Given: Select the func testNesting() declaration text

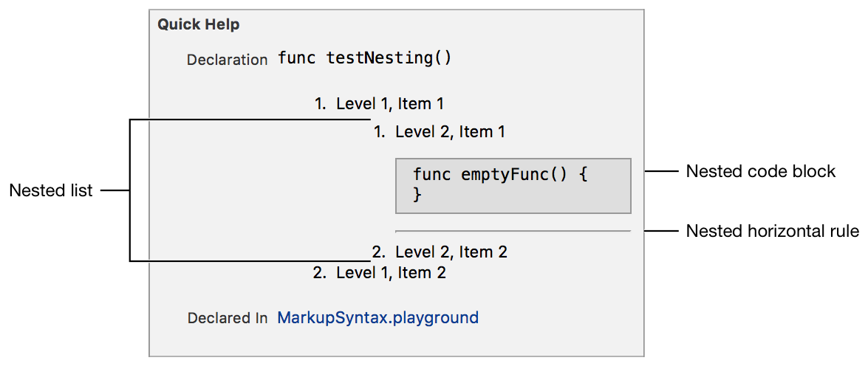Looking at the screenshot, I should (x=364, y=58).
